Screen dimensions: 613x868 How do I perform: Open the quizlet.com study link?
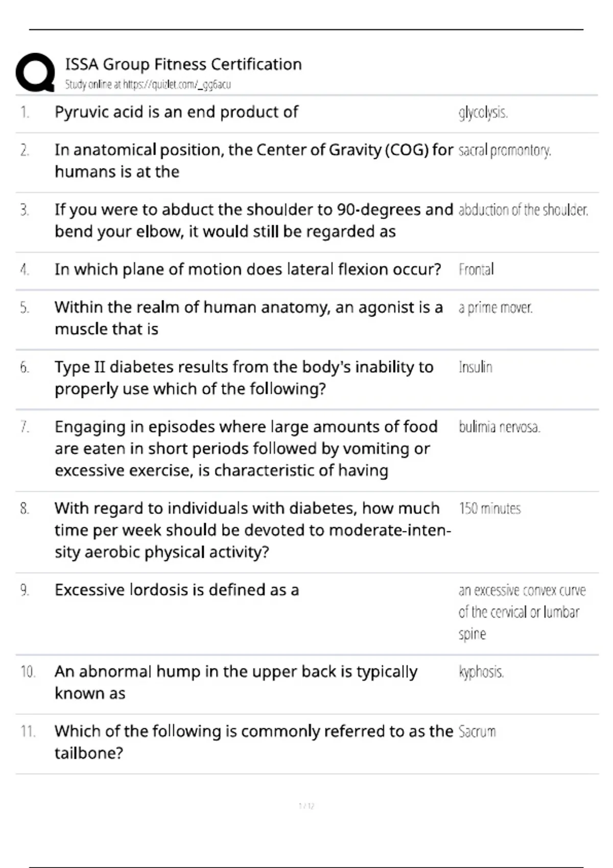coord(177,85)
